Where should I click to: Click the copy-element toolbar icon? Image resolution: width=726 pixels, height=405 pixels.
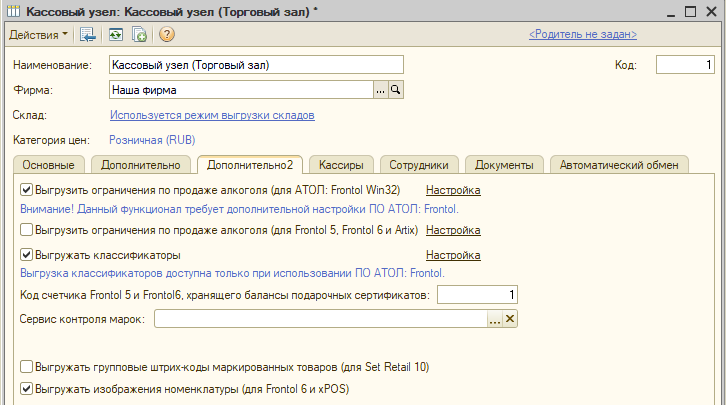[x=139, y=35]
